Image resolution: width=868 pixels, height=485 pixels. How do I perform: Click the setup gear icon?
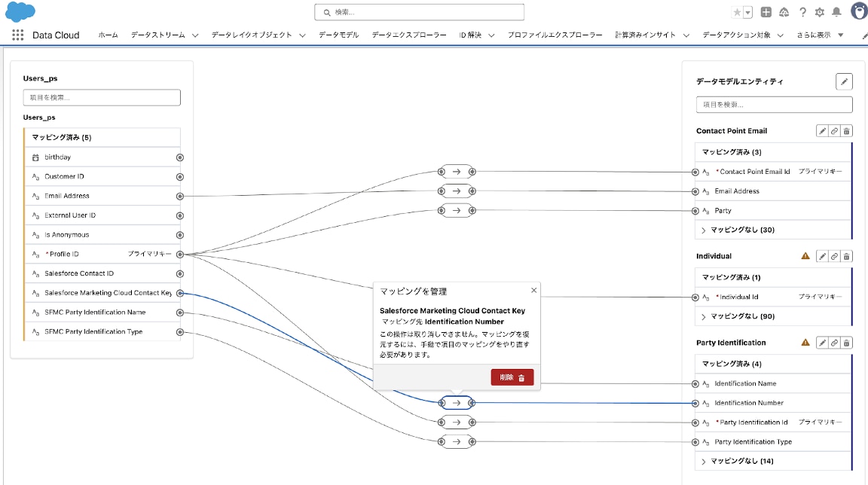(820, 12)
